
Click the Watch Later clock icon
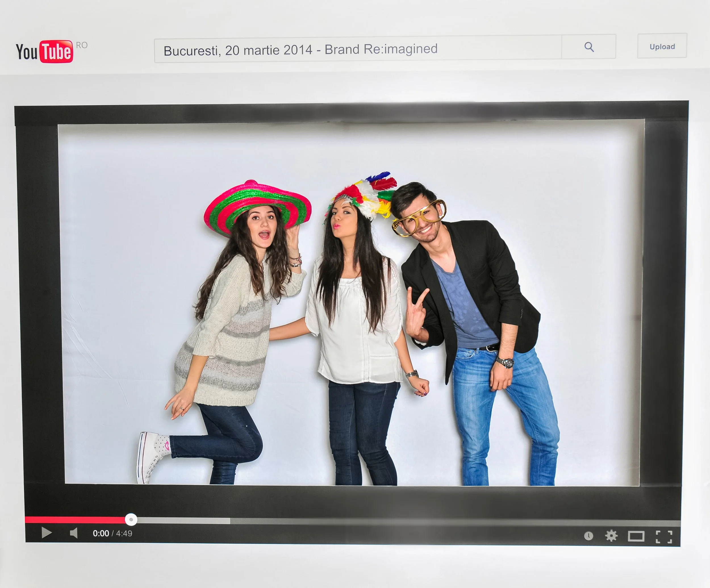[589, 535]
